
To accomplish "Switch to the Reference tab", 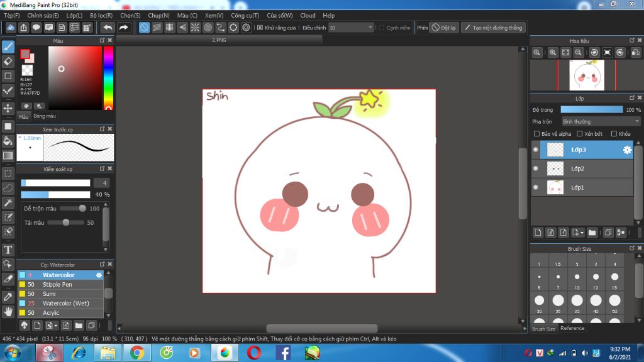I will (572, 328).
